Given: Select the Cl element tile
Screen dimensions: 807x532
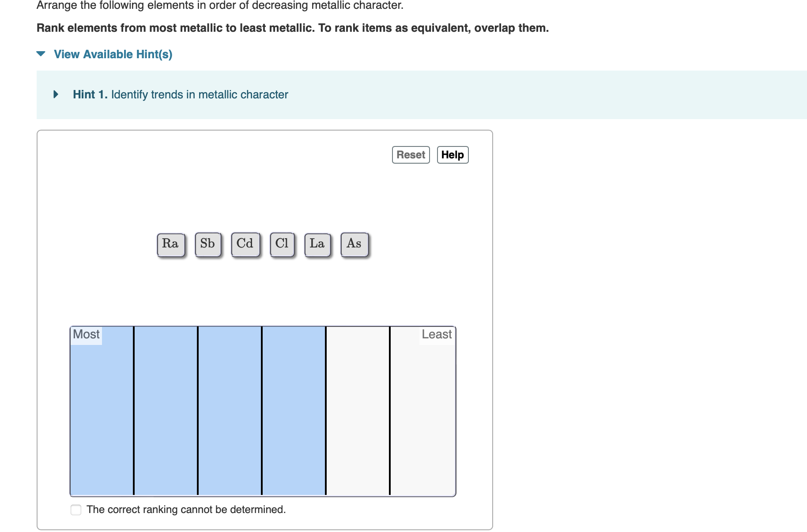Looking at the screenshot, I should (x=282, y=244).
